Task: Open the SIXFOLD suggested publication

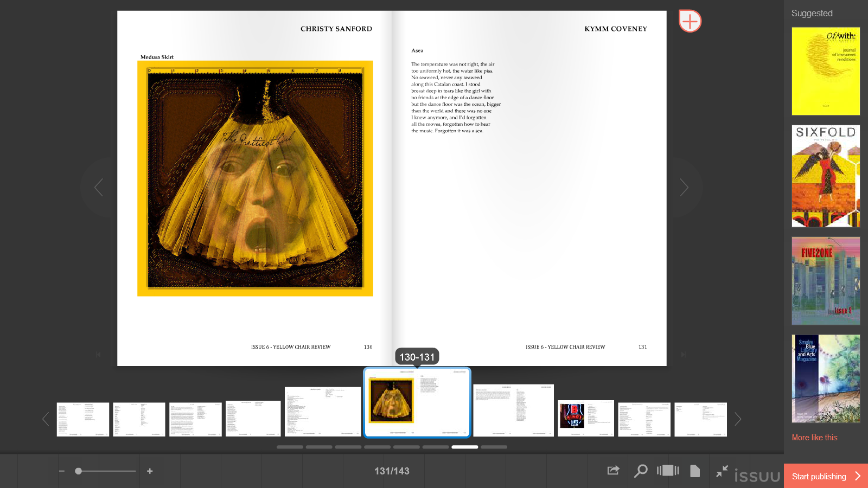Action: [x=826, y=176]
